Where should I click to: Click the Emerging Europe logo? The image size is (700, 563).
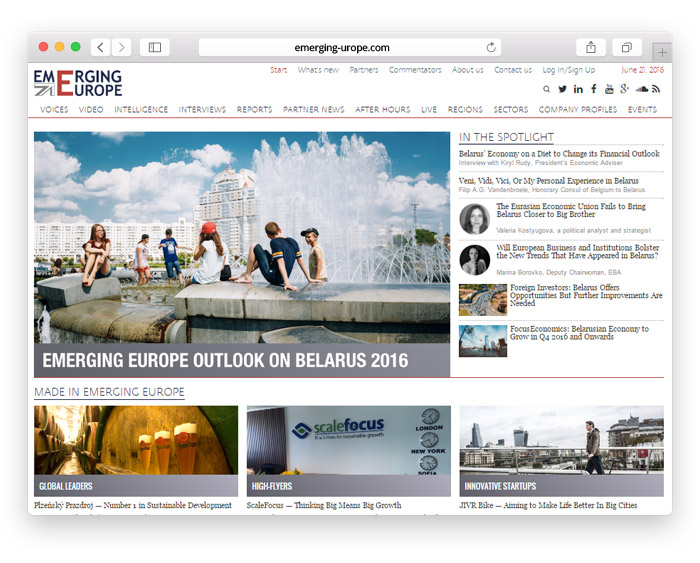[x=78, y=83]
